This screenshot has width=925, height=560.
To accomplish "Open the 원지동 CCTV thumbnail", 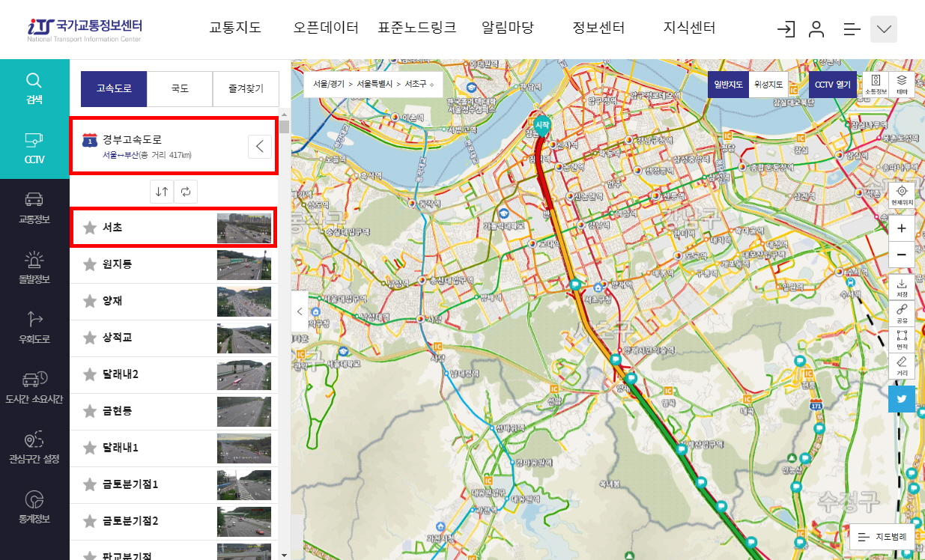I will (244, 265).
